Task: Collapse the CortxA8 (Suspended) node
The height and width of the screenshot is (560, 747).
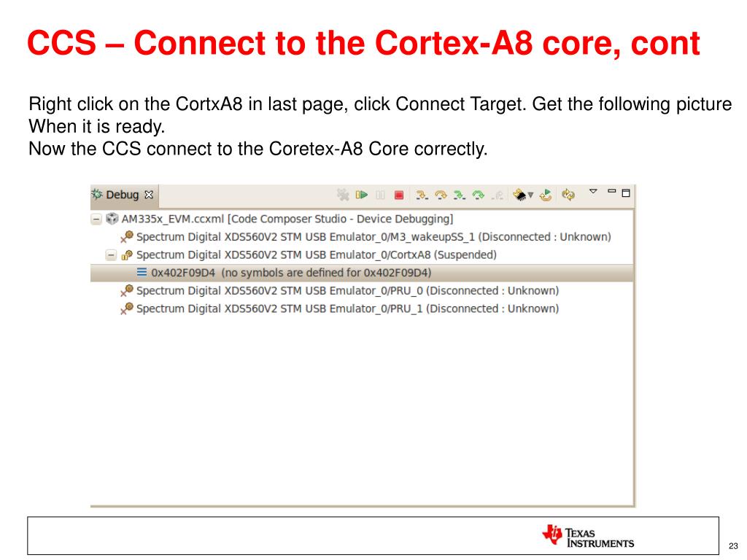Action: tap(111, 255)
